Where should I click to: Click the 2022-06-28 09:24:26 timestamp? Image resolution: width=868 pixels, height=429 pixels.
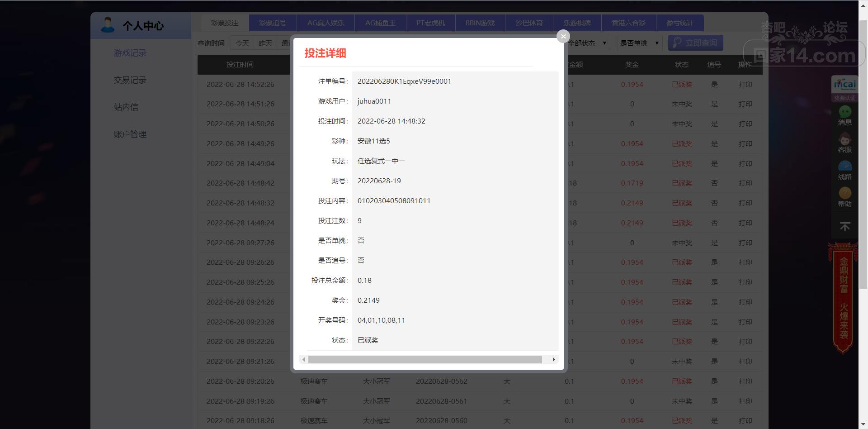[x=241, y=302]
